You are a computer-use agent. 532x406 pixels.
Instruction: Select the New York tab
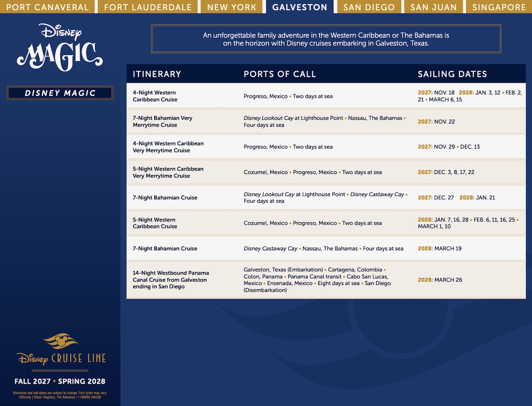pos(232,7)
